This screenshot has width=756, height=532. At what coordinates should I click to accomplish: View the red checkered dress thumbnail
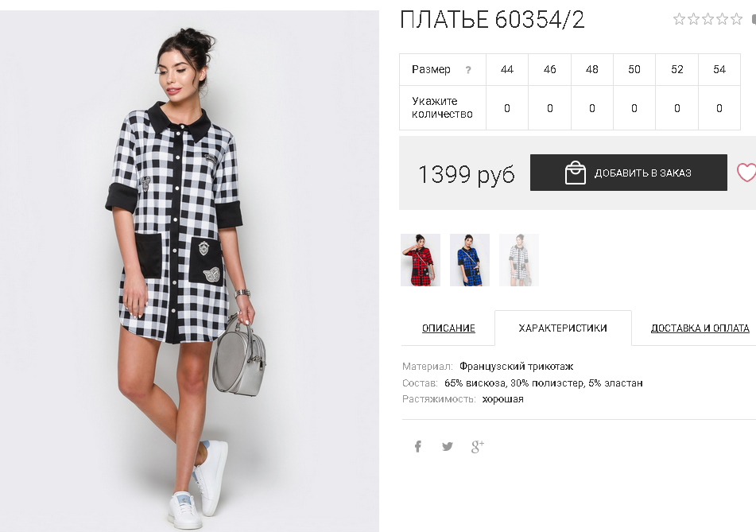point(421,260)
